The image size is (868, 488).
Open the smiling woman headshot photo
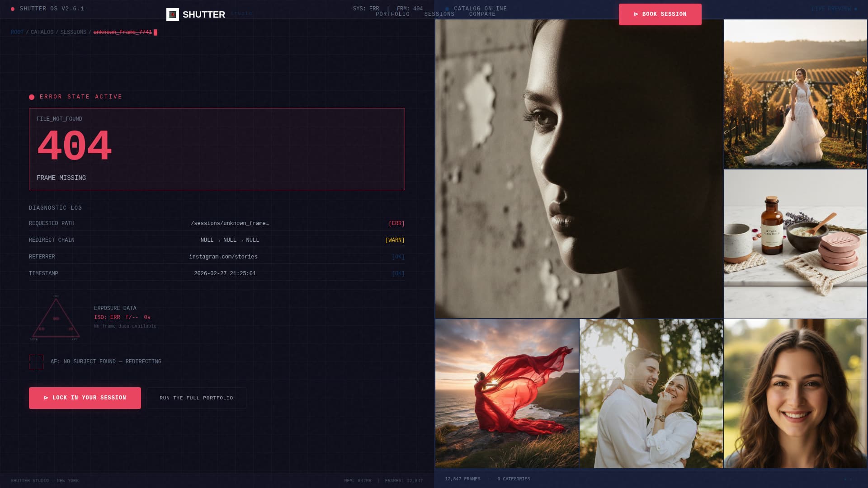point(795,394)
